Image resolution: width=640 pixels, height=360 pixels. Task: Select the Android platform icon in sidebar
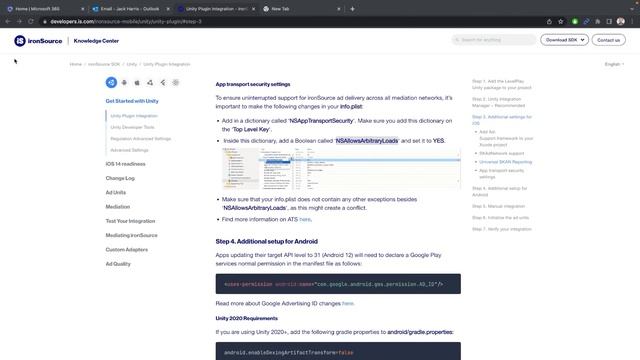coord(124,82)
